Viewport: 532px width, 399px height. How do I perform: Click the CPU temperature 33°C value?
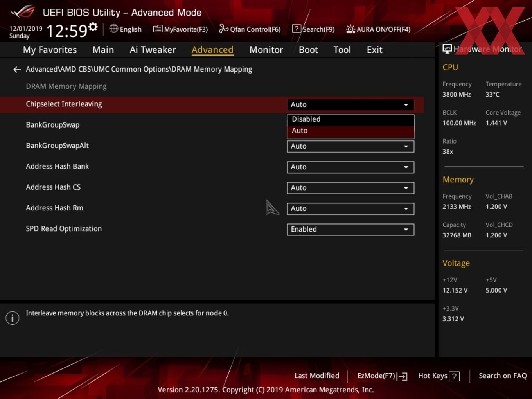(x=492, y=94)
